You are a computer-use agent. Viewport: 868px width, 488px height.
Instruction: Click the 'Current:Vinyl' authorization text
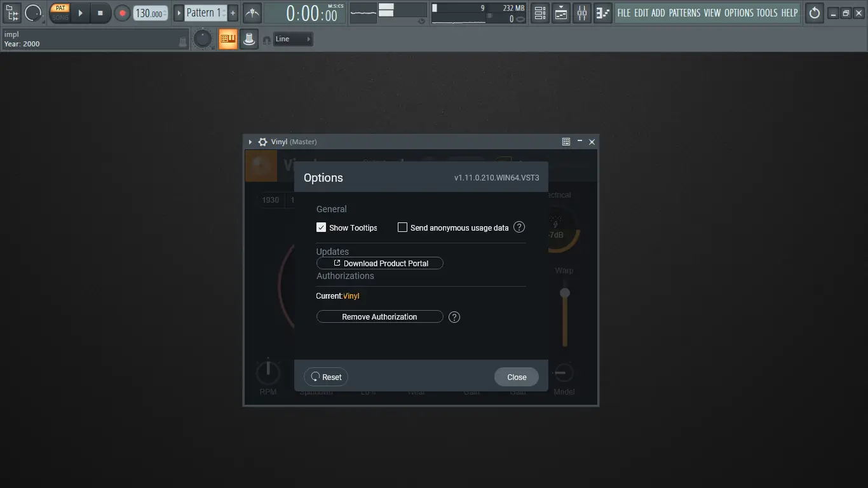tap(337, 296)
